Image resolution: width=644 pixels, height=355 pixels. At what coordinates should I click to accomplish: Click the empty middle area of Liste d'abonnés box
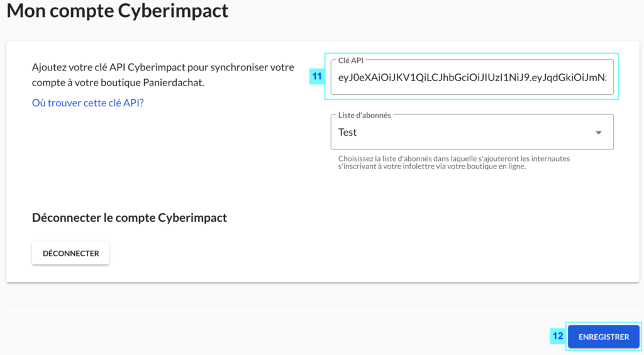(472, 132)
